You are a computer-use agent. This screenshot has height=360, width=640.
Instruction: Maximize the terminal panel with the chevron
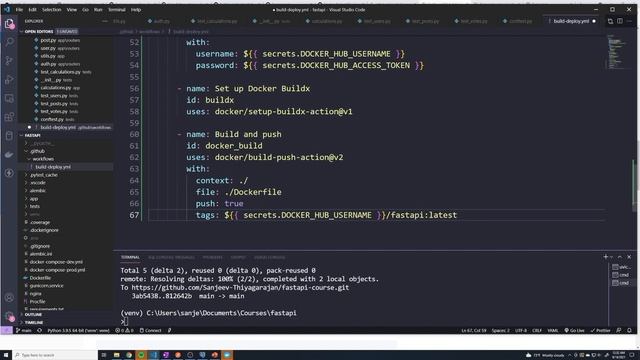tap(620, 257)
